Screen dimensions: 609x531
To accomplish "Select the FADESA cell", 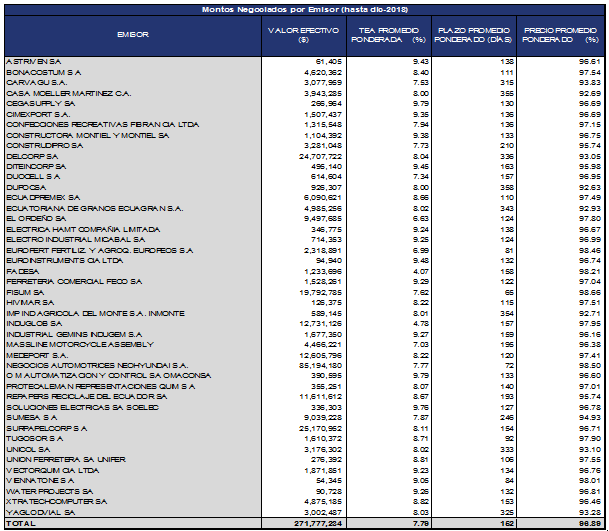I will point(23,272).
